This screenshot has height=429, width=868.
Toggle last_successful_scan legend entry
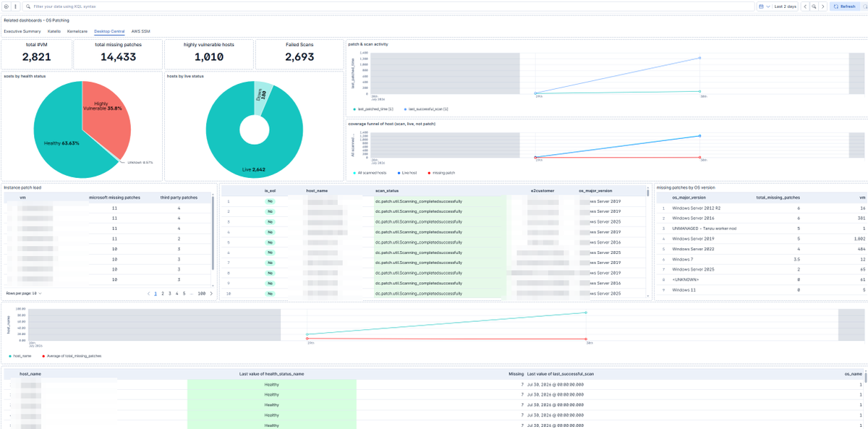[x=426, y=109]
